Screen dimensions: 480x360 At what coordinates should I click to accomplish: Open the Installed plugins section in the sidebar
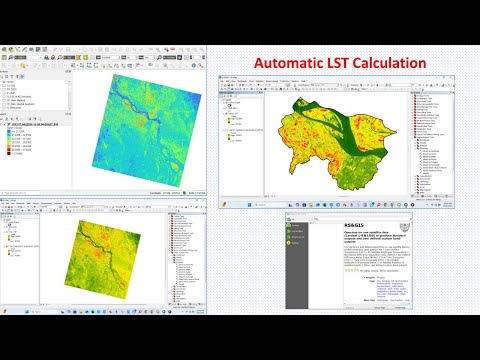coord(295,231)
